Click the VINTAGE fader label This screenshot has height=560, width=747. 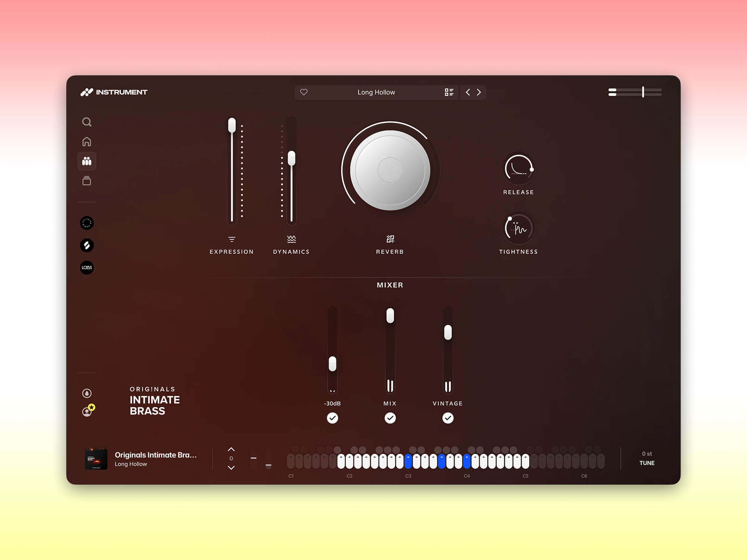pos(448,404)
